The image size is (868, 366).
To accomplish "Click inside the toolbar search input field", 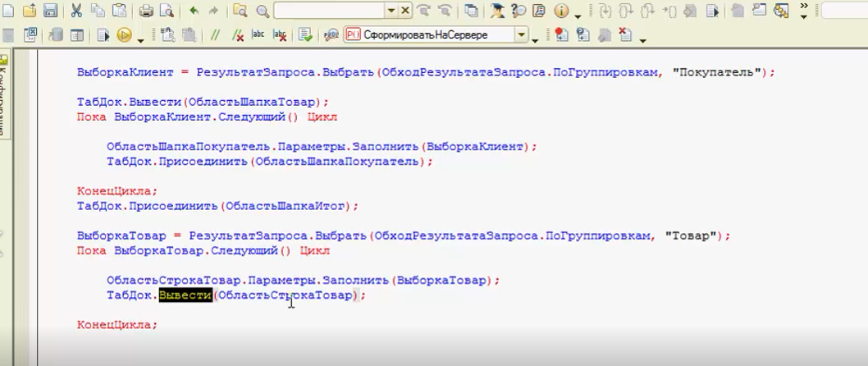I will point(328,11).
